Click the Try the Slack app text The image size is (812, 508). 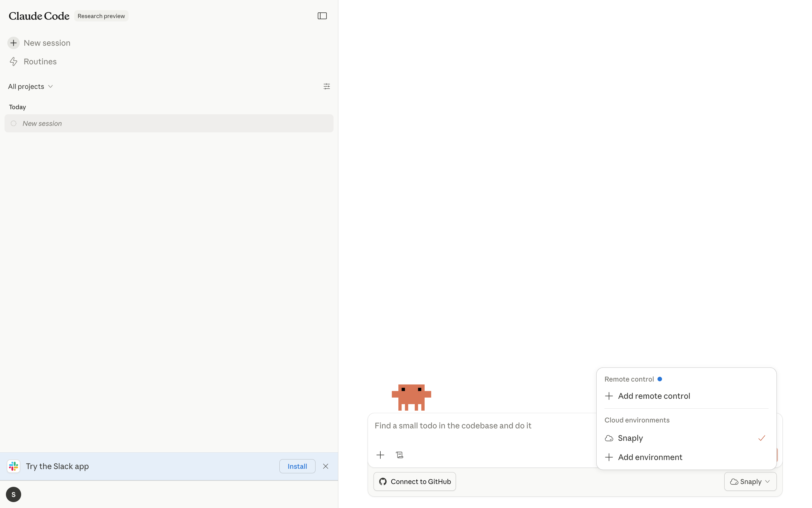point(58,466)
